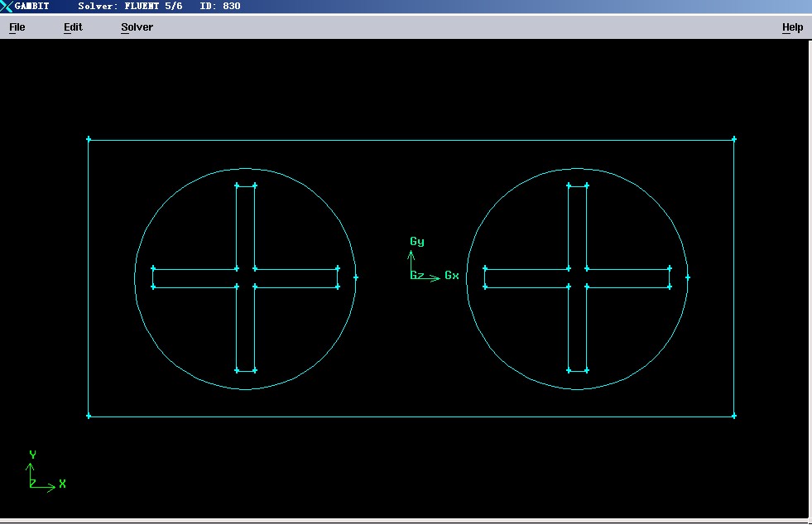
Task: Pick the vertex on the right circle's edge
Action: coord(687,277)
